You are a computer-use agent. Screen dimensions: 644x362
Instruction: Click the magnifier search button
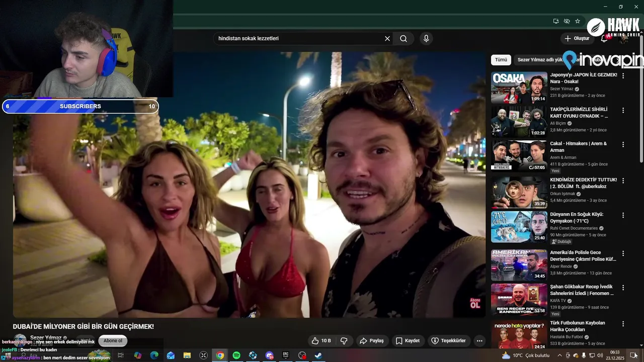coord(404,39)
